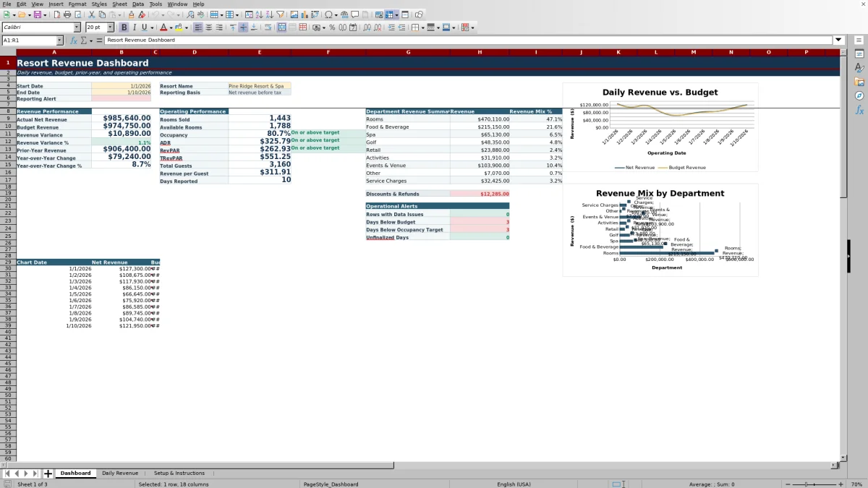Open the Name Box dropdown arrow
The height and width of the screenshot is (488, 868).
(x=59, y=40)
